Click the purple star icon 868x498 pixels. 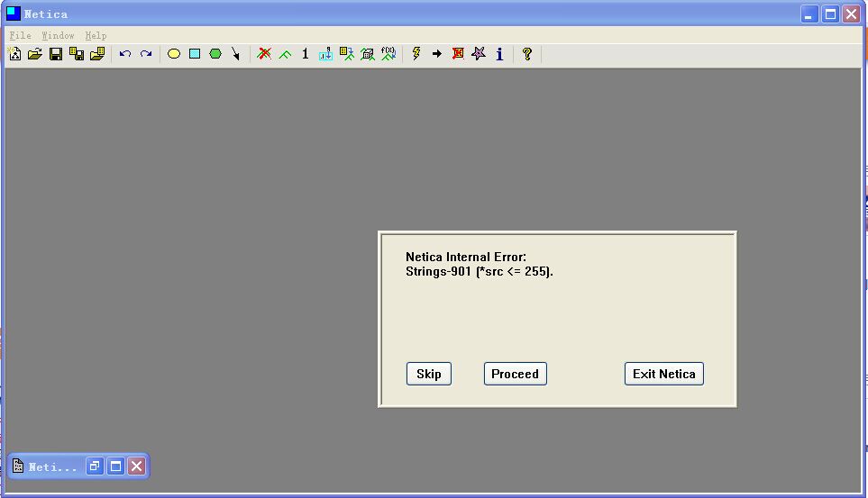(479, 54)
